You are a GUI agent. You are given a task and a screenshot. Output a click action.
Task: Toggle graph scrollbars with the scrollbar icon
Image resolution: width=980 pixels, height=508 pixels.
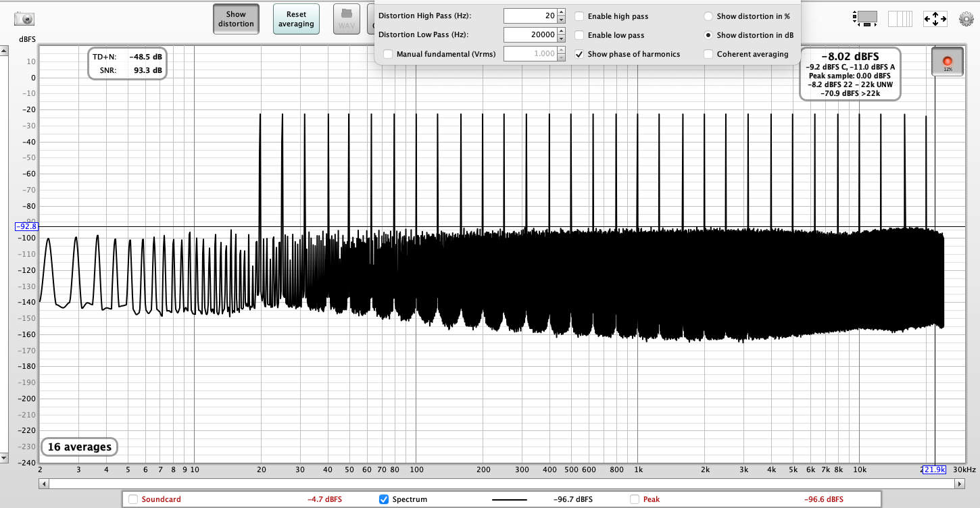(x=865, y=19)
